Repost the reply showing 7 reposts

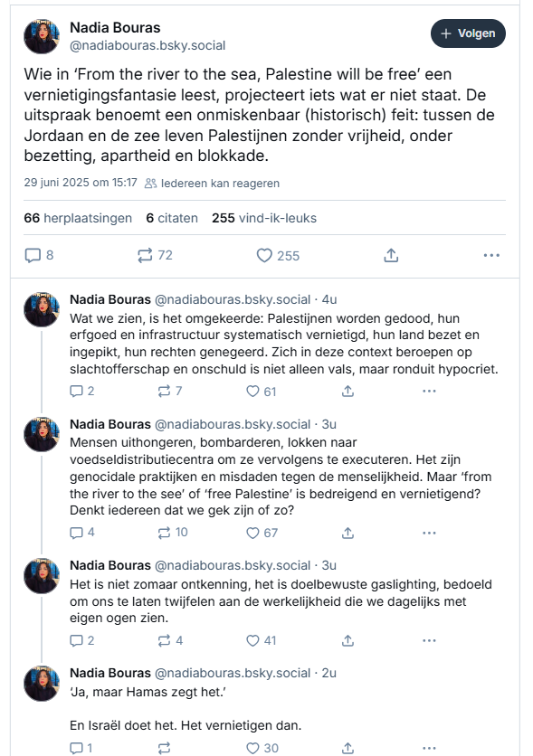click(x=170, y=391)
